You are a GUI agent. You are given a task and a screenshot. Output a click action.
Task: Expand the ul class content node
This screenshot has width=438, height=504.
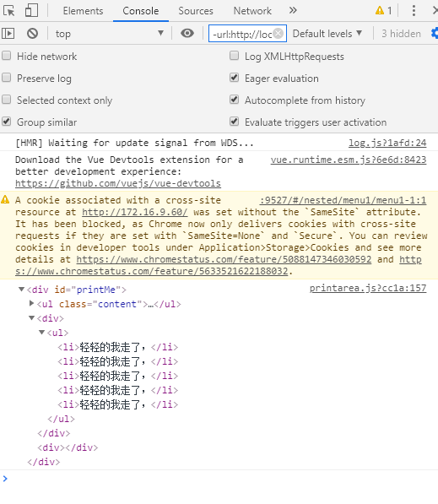pyautogui.click(x=31, y=303)
